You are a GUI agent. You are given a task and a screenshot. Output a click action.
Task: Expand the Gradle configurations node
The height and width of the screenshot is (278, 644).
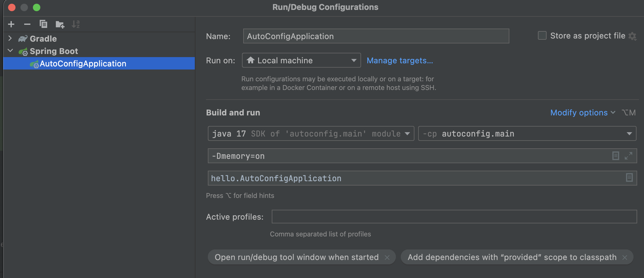point(10,38)
